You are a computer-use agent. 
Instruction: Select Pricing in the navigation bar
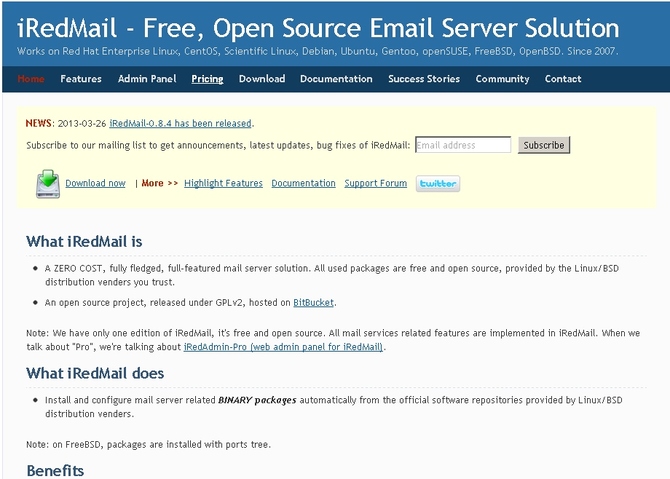[207, 79]
